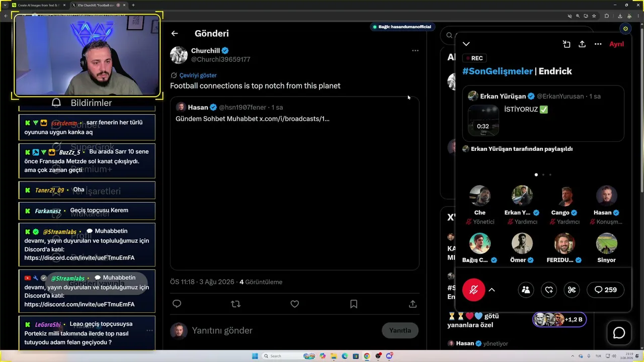Click the #SonGelişmeler hashtag title
644x362 pixels.
point(498,71)
